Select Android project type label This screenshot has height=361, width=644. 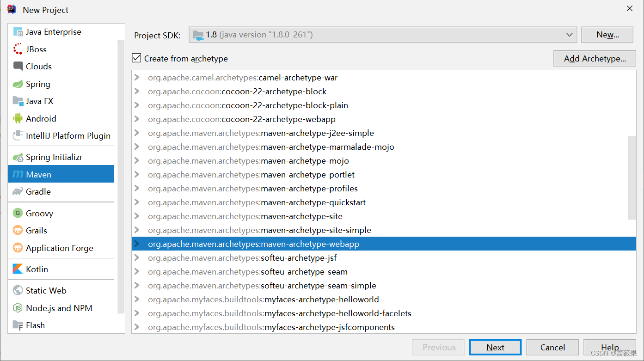pyautogui.click(x=41, y=118)
